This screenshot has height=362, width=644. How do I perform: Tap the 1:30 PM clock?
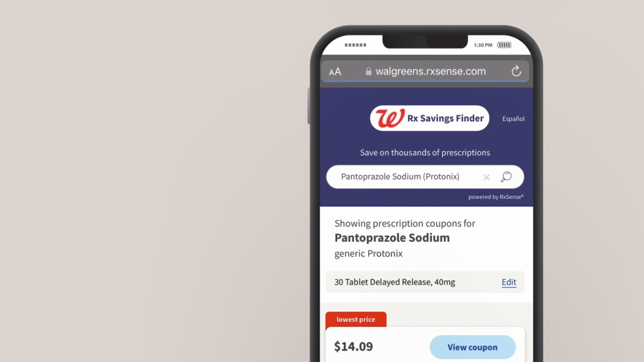tap(483, 45)
